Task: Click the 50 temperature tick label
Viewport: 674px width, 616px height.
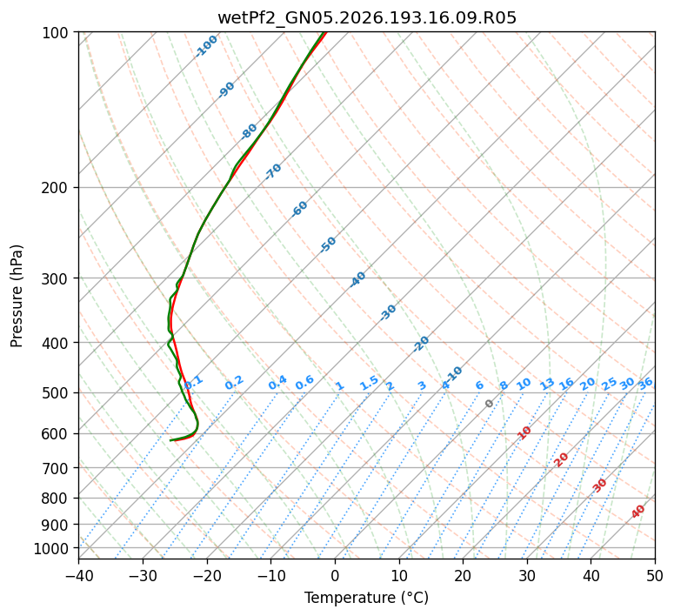Action: click(655, 576)
